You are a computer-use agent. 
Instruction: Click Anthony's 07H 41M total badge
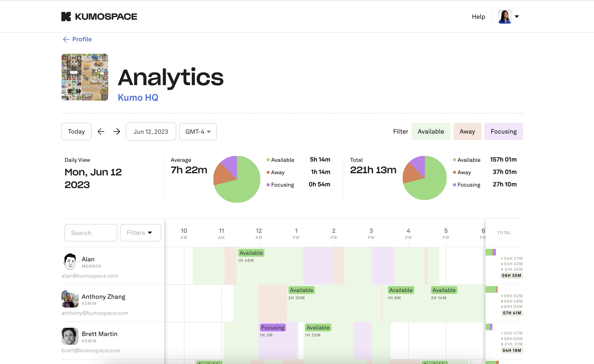tap(512, 313)
